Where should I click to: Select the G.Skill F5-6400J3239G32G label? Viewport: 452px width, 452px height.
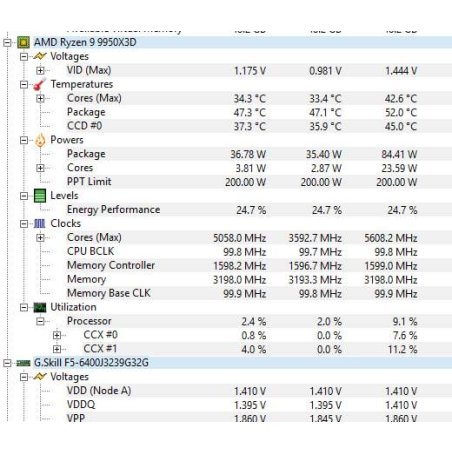[x=91, y=362]
